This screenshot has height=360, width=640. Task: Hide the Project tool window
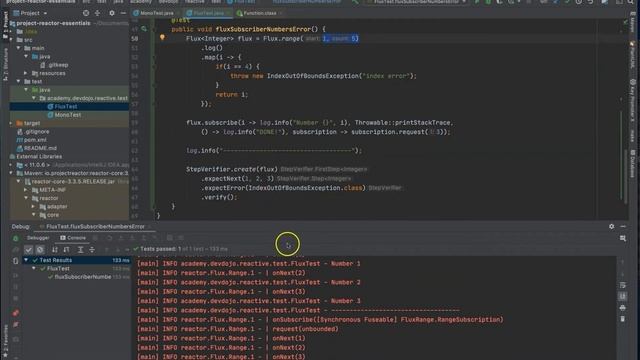click(123, 13)
